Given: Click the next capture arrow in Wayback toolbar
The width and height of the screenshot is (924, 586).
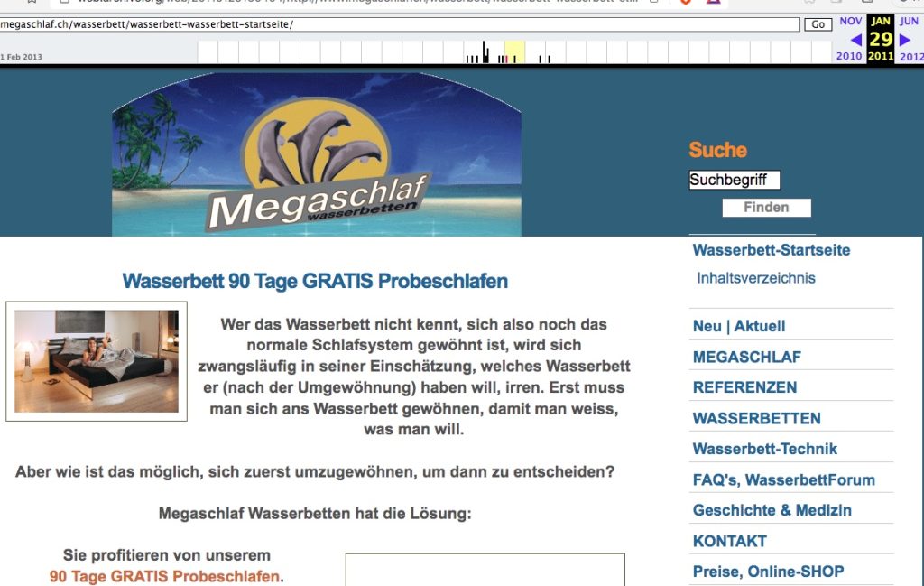Looking at the screenshot, I should pos(905,40).
